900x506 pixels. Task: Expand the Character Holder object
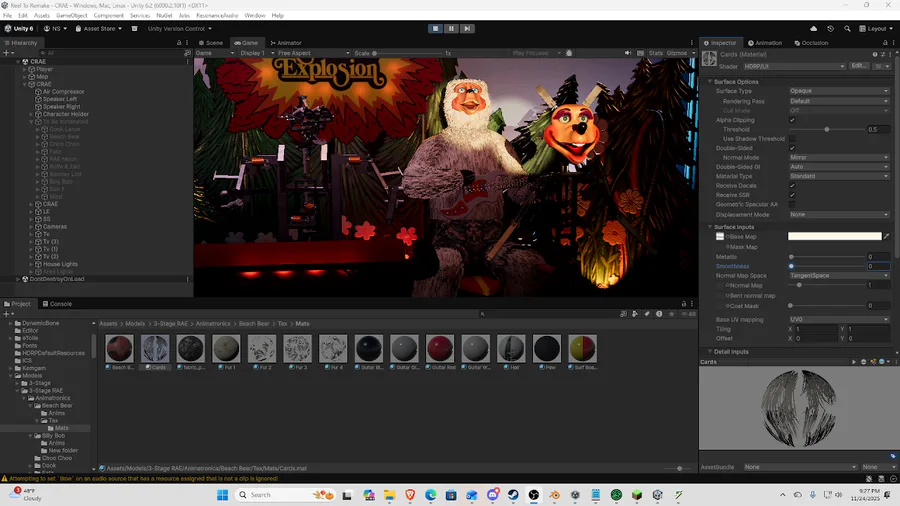pos(31,114)
